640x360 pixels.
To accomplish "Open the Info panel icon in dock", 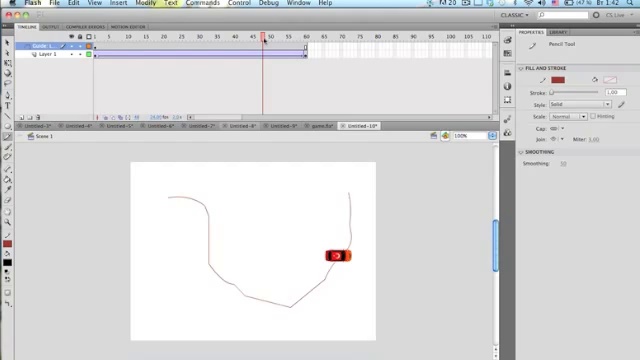I will click(x=507, y=87).
